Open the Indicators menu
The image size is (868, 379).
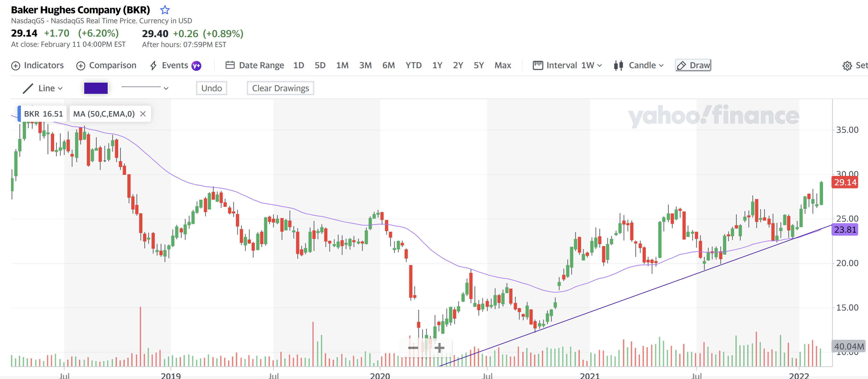(x=37, y=65)
